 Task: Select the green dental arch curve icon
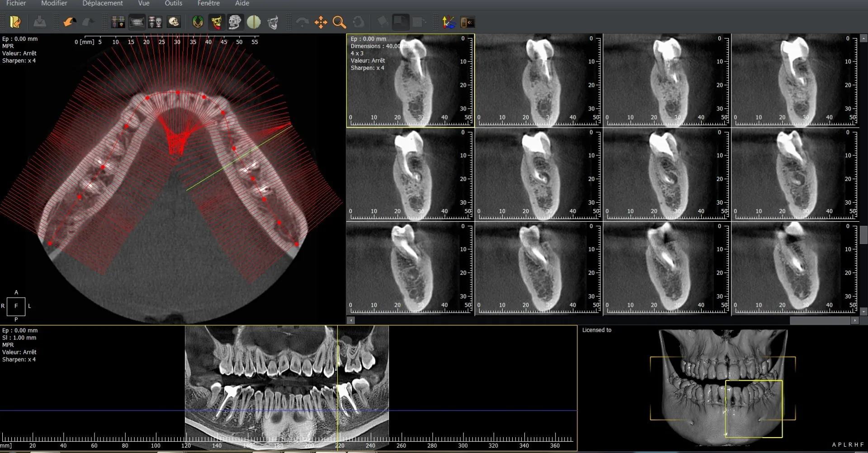pyautogui.click(x=198, y=22)
